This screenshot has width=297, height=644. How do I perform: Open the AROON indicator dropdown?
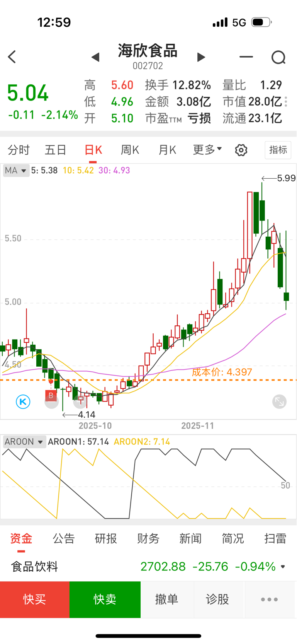24,442
